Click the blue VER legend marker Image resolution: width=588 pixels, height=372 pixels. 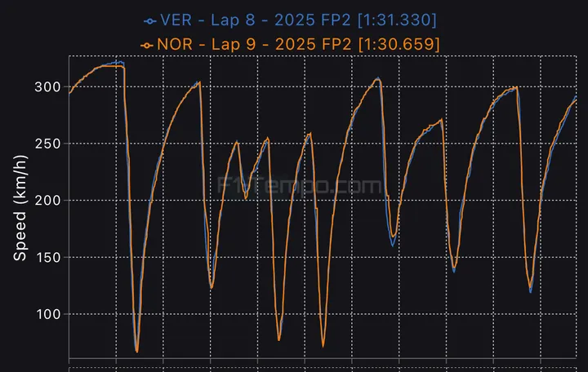pos(150,21)
